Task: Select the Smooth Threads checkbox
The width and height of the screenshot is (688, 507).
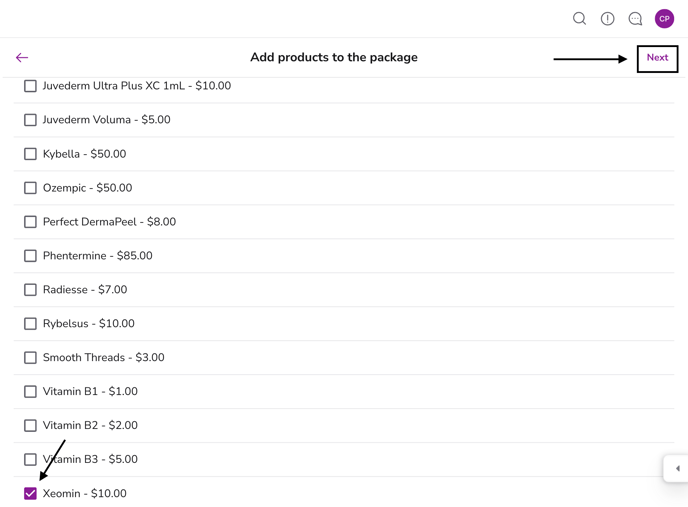Action: coord(30,358)
